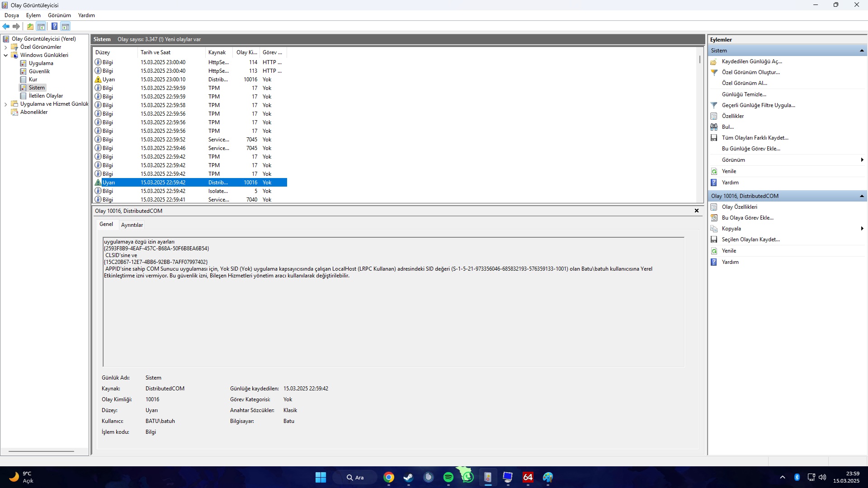Open Spotify from the taskbar
The image size is (868, 488).
[448, 477]
